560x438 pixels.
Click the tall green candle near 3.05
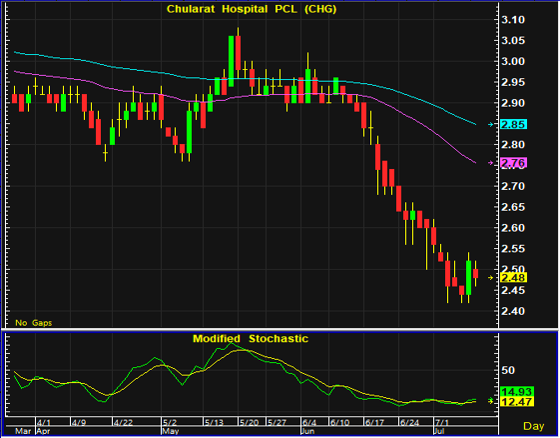coord(231,61)
